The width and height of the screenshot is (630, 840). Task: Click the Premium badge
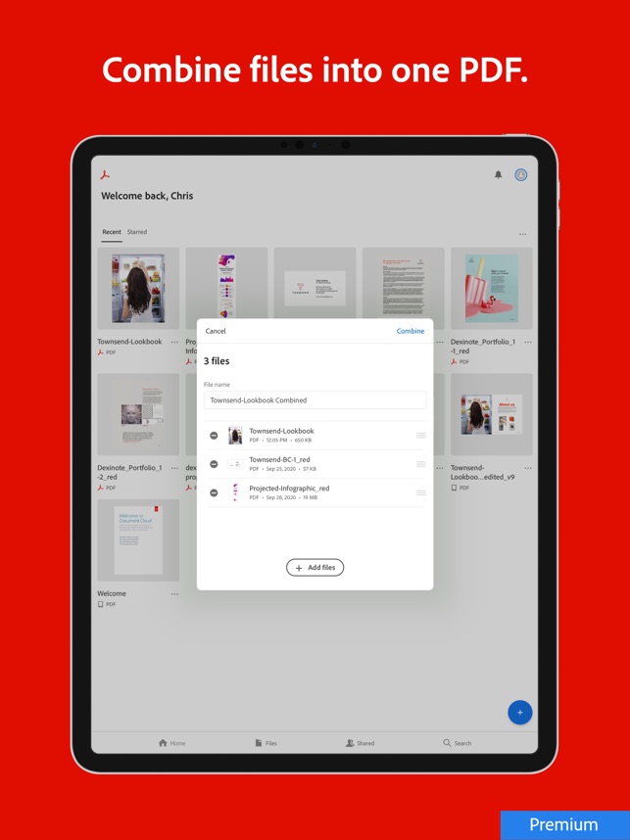(565, 825)
